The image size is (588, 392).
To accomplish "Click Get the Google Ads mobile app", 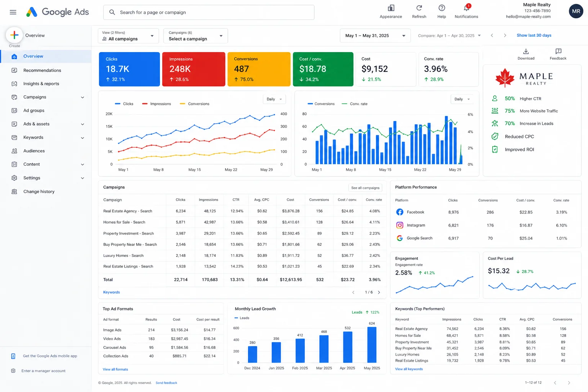I will click(x=50, y=356).
